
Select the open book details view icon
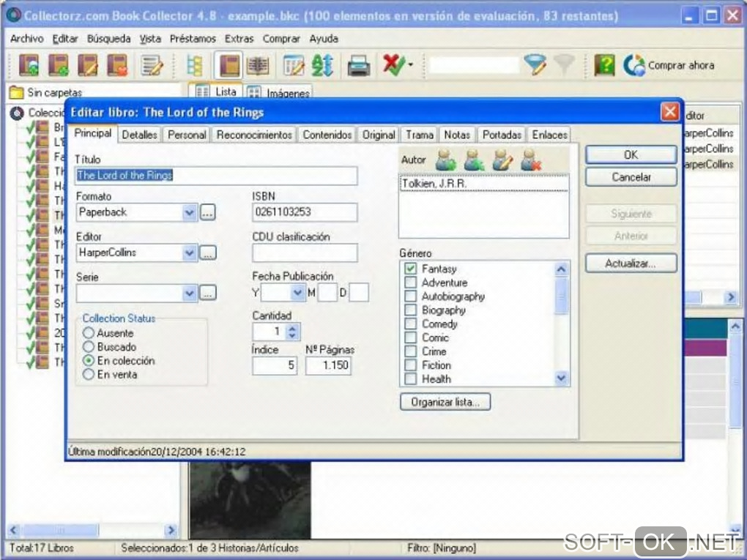pos(258,65)
